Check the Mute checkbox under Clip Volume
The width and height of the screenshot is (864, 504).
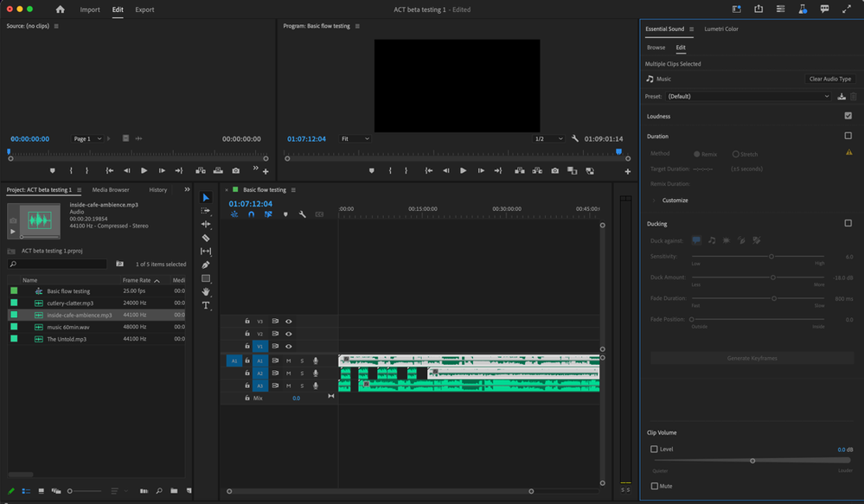tap(655, 486)
